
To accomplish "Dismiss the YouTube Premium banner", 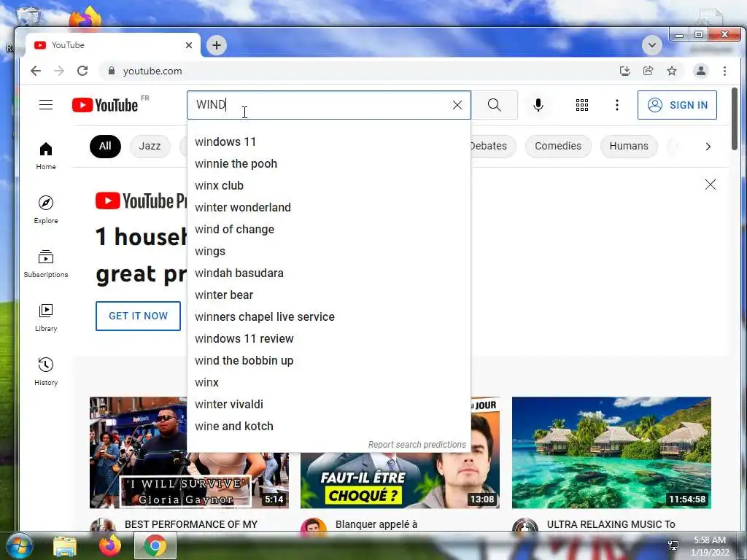I will 710,184.
